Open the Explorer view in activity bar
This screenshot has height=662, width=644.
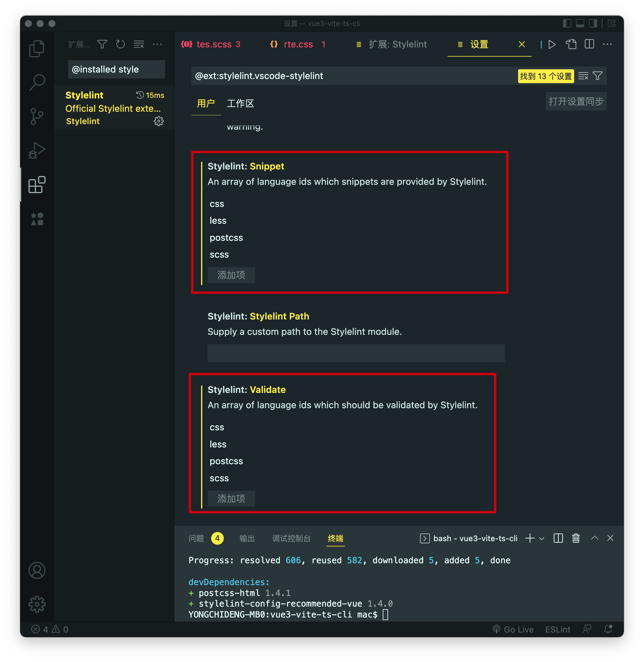point(37,49)
